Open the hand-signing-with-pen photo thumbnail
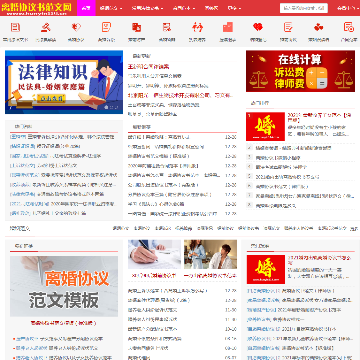Viewport: 360px width, 360px height. coord(154,254)
